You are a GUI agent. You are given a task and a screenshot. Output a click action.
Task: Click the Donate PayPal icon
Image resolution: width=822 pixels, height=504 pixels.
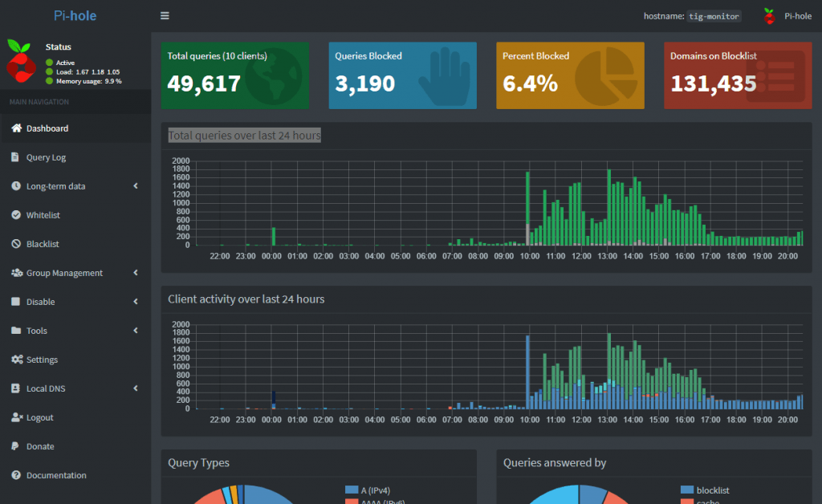point(15,446)
